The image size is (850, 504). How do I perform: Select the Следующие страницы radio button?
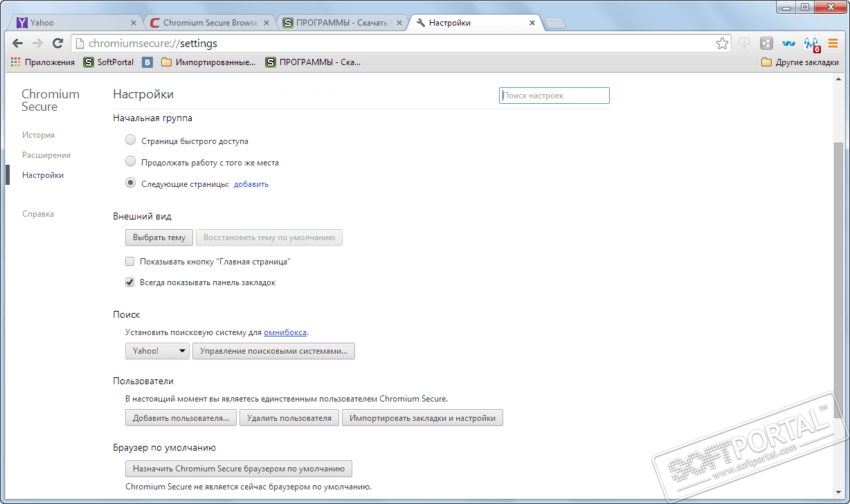tap(130, 183)
